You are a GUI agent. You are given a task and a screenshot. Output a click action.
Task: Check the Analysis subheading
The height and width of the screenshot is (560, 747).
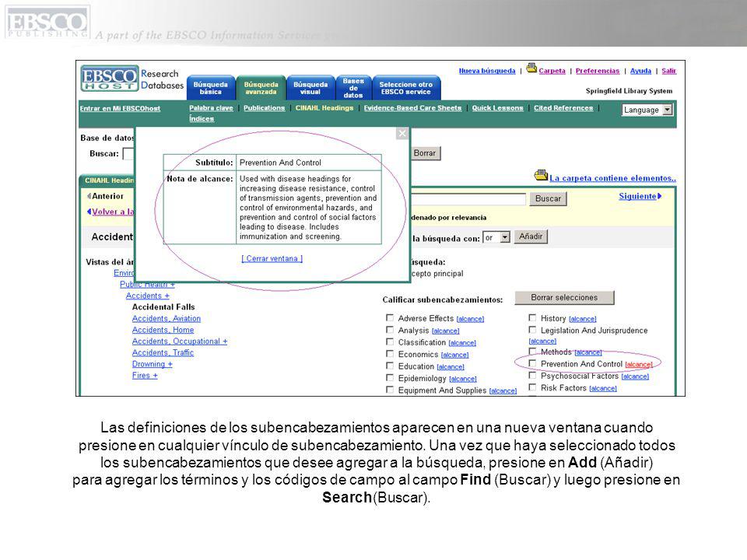(x=390, y=330)
